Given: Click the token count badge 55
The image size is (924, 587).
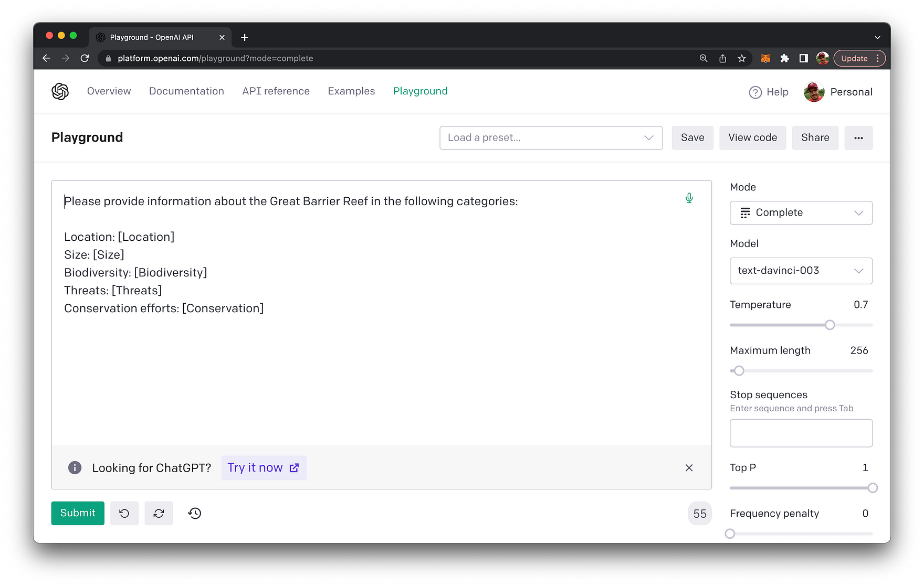Looking at the screenshot, I should (700, 514).
